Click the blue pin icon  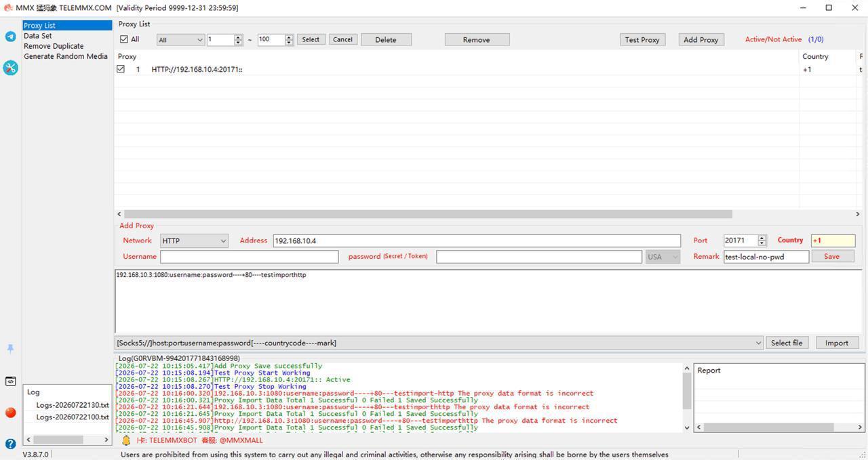coord(10,348)
